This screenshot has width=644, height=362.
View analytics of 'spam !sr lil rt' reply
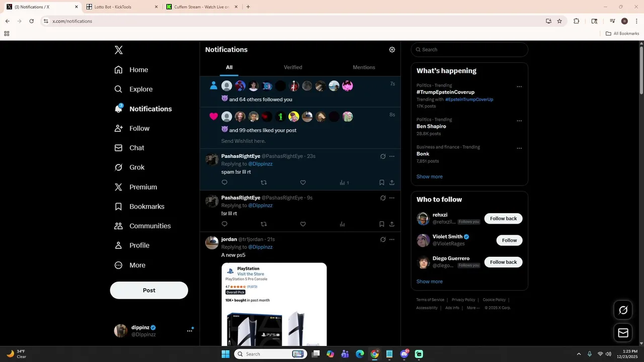344,183
